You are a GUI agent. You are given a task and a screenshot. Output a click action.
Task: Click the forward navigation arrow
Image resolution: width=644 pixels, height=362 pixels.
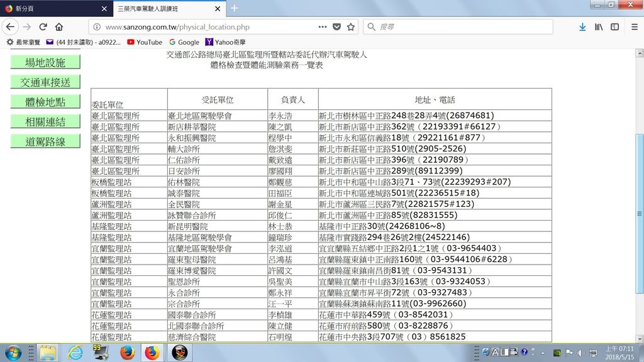[26, 26]
